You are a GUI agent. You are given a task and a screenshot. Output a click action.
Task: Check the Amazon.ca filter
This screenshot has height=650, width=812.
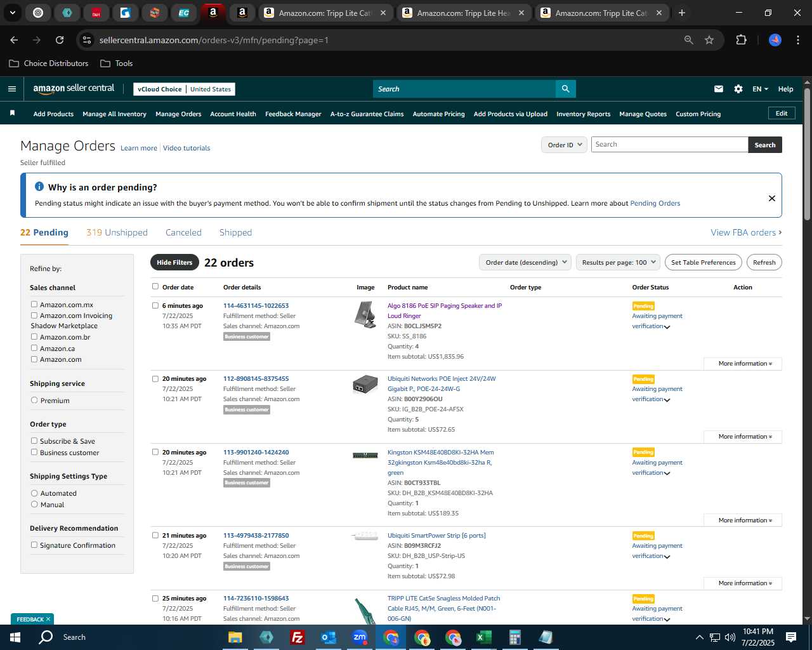click(x=34, y=348)
